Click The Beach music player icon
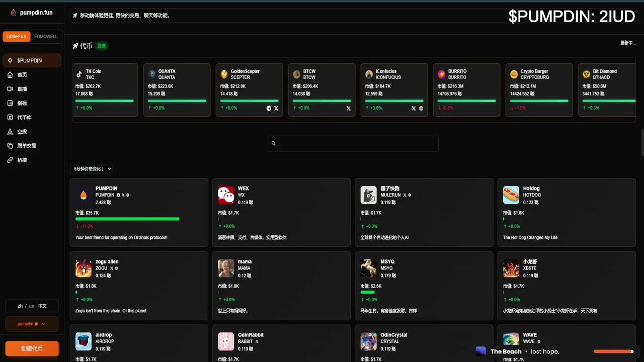The width and height of the screenshot is (644, 362). click(481, 351)
